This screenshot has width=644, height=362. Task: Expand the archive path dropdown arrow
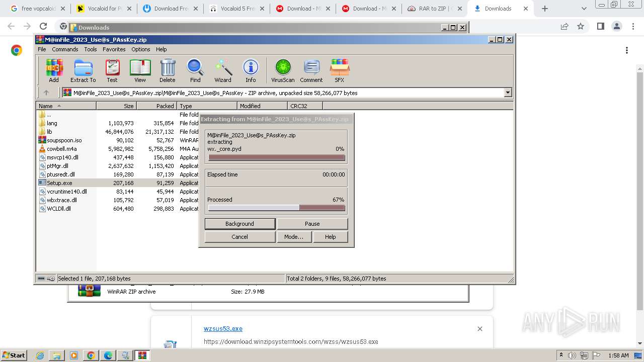tap(508, 93)
